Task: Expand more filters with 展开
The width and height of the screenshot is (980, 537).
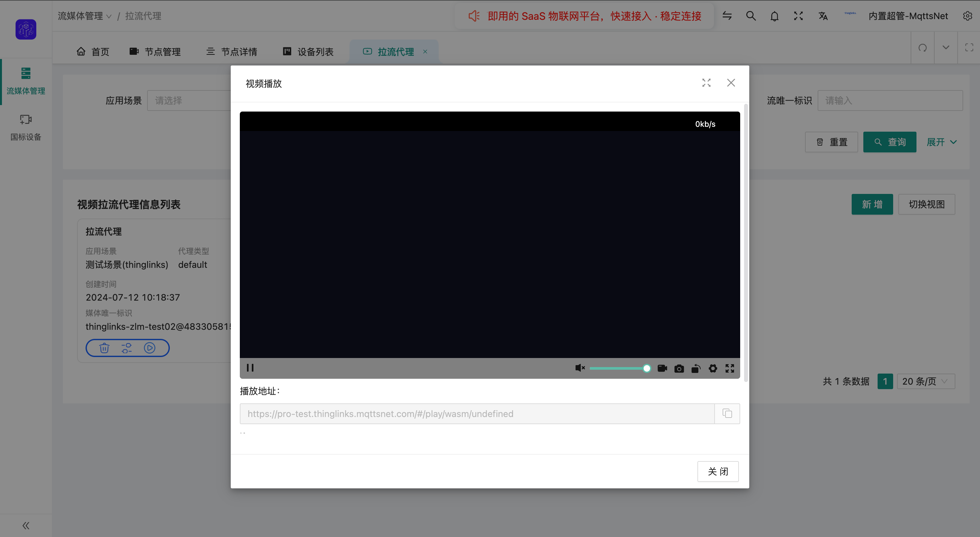Action: [941, 142]
